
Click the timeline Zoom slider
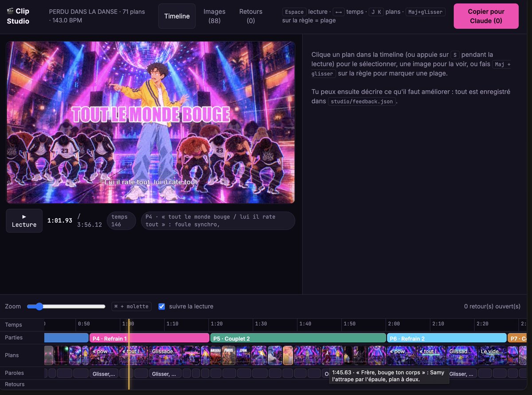click(66, 306)
